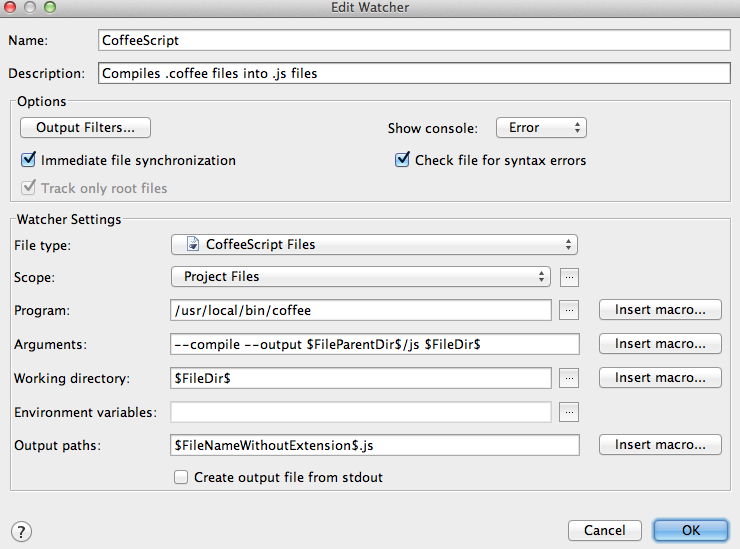Browse for the Program path
This screenshot has width=740, height=549.
point(569,310)
